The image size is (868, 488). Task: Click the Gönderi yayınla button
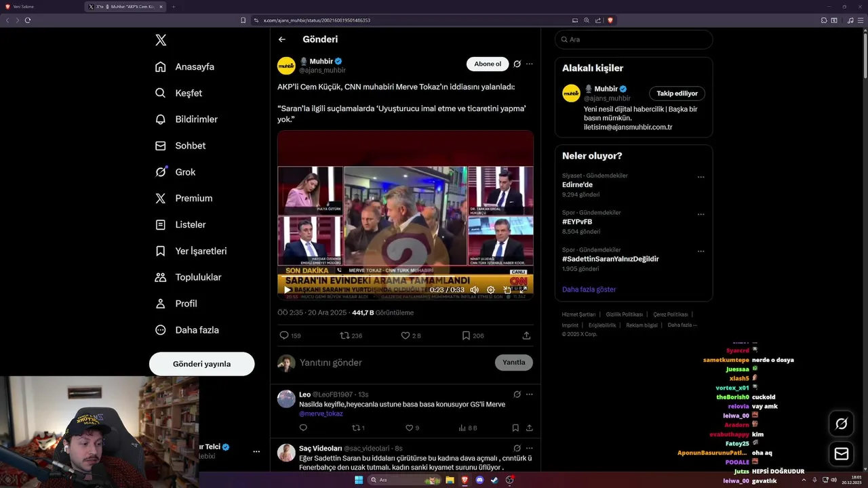click(202, 364)
